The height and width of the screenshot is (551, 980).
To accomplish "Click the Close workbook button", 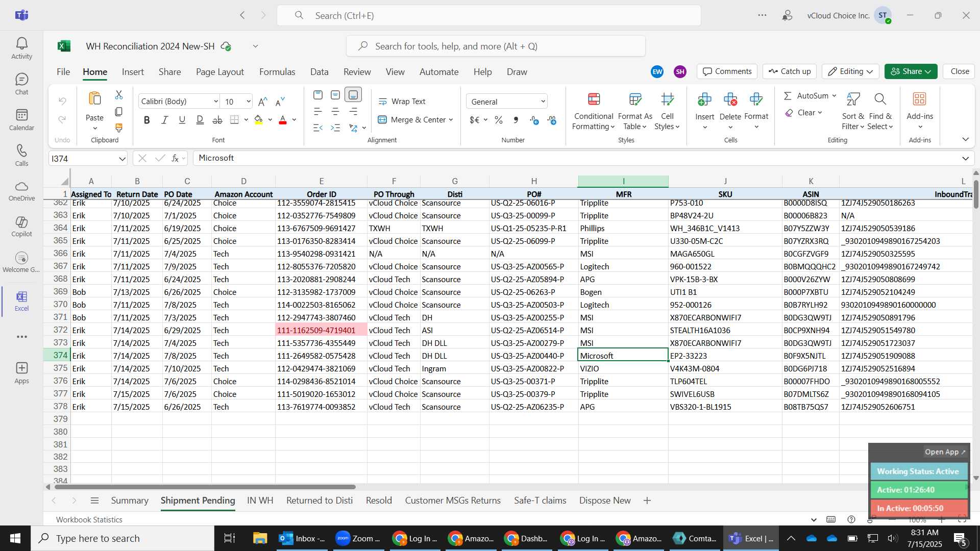I will tap(960, 71).
